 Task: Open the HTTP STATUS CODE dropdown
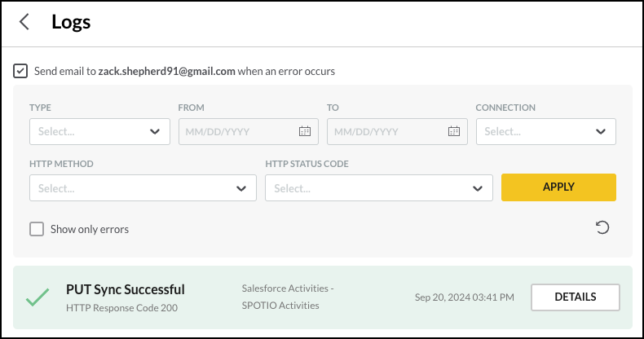click(379, 188)
